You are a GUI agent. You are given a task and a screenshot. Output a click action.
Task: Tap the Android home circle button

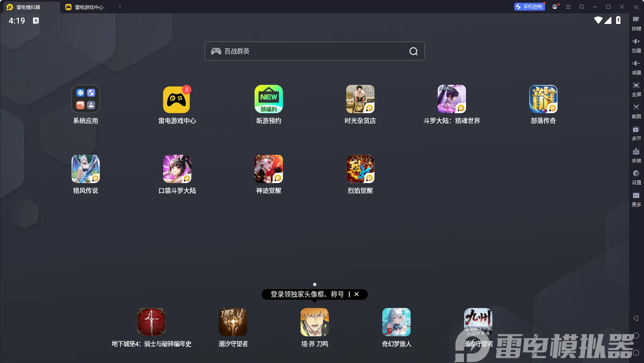pyautogui.click(x=636, y=335)
